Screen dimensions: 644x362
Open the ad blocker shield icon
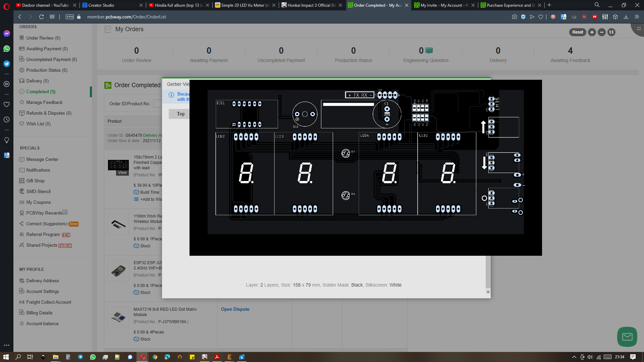coord(523,17)
